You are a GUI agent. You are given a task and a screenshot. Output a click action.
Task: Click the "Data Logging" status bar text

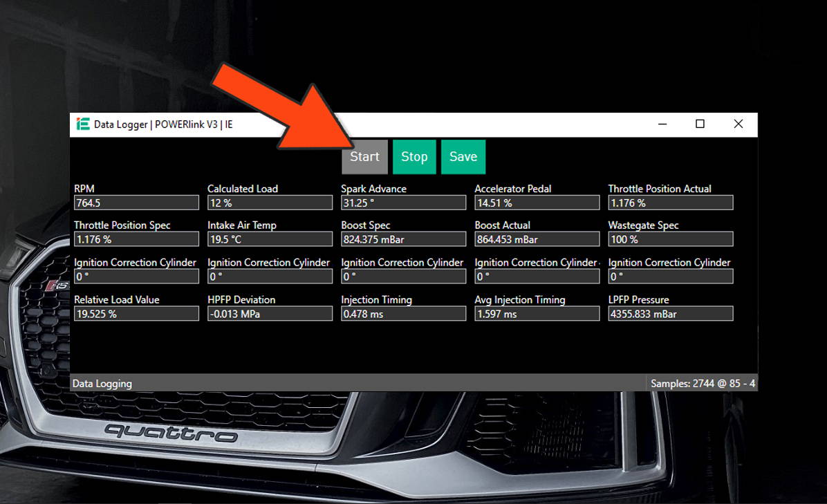pos(102,384)
